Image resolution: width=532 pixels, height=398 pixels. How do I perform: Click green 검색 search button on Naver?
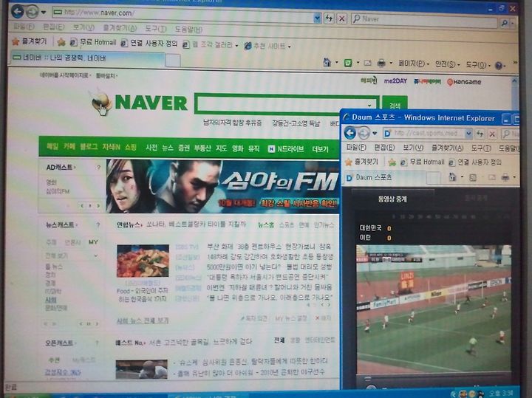395,105
